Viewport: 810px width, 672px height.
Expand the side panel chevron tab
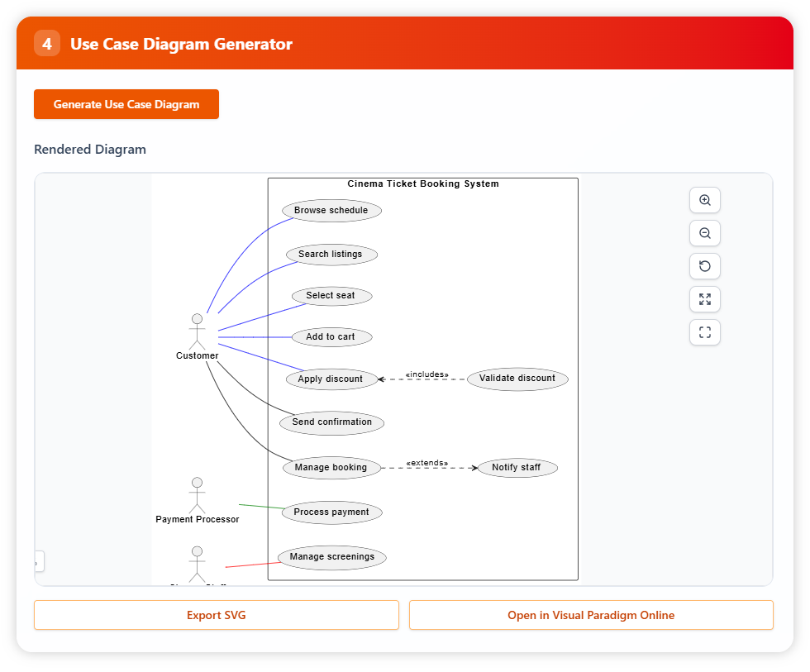coord(37,562)
